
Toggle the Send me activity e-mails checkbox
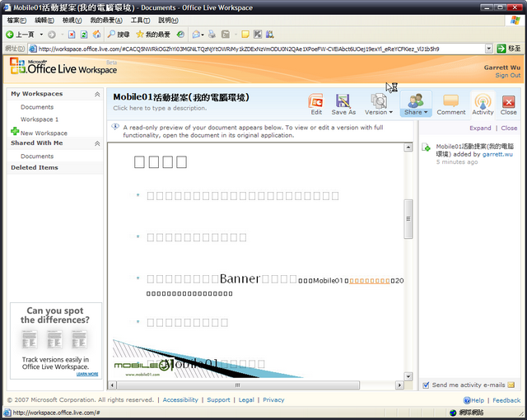(426, 385)
